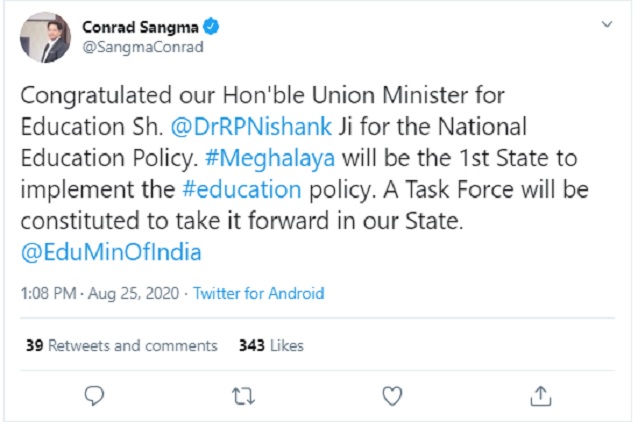The height and width of the screenshot is (422, 638).
Task: Open the @SangmaConrad handle
Action: [x=130, y=46]
